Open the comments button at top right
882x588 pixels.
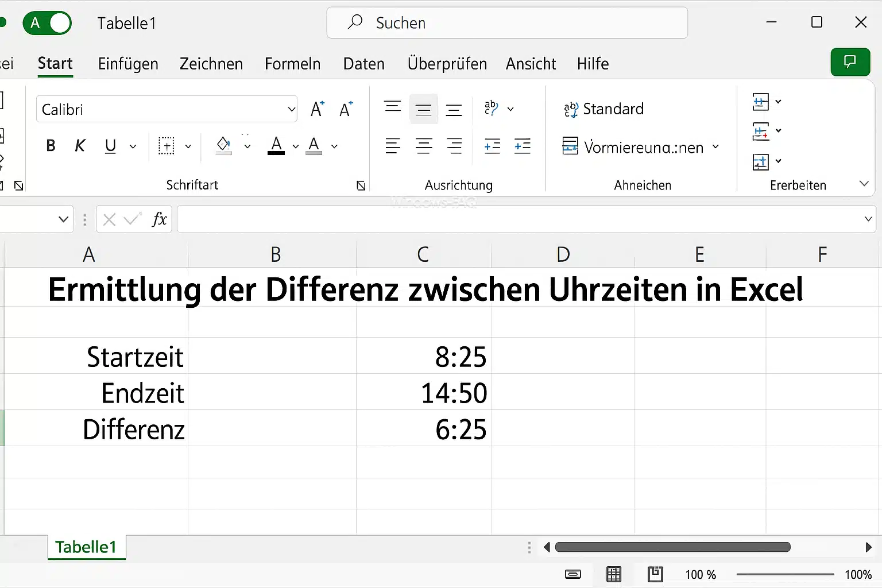[850, 62]
